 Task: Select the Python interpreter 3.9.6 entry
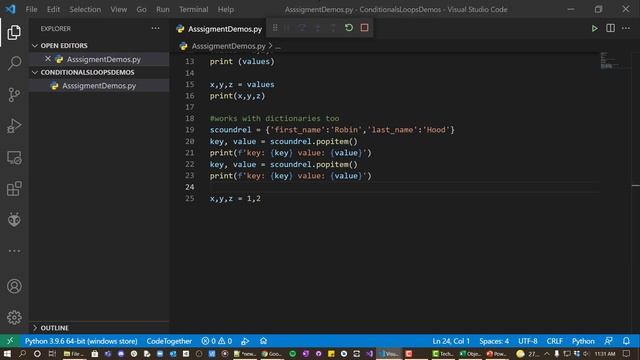coord(81,341)
